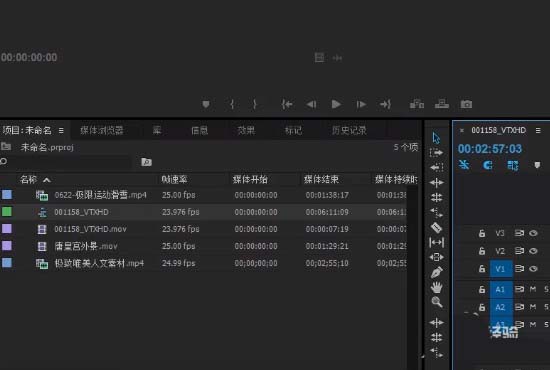
Task: Click the Overwrite edit button
Action: [442, 104]
